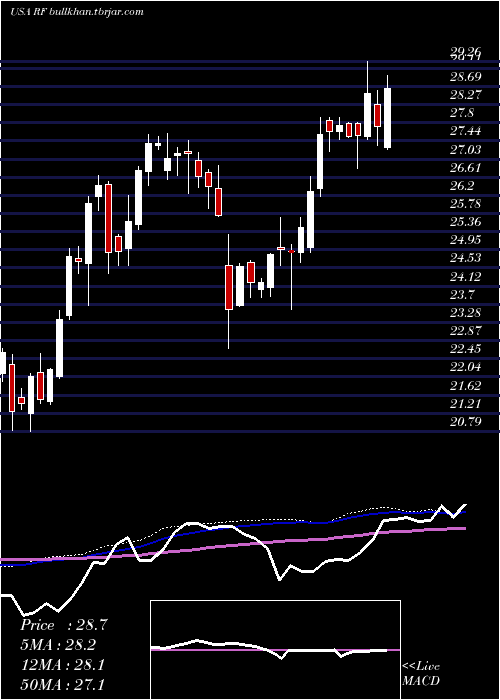Click the 24.53 price axis label
The height and width of the screenshot is (700, 500).
pos(466,258)
